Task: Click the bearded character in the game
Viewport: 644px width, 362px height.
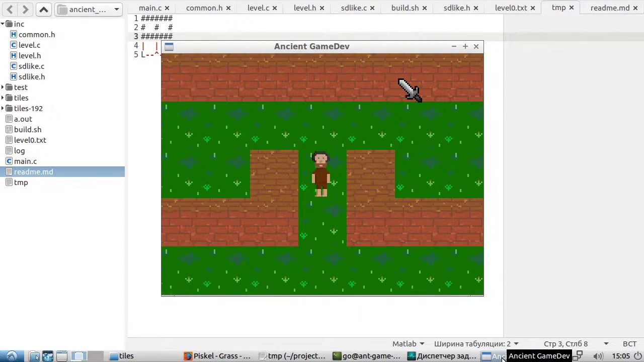Action: [x=321, y=174]
